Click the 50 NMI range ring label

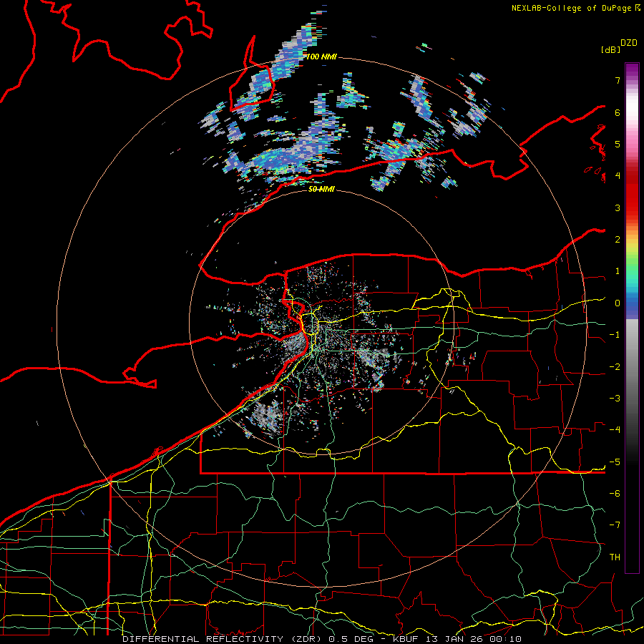(321, 189)
